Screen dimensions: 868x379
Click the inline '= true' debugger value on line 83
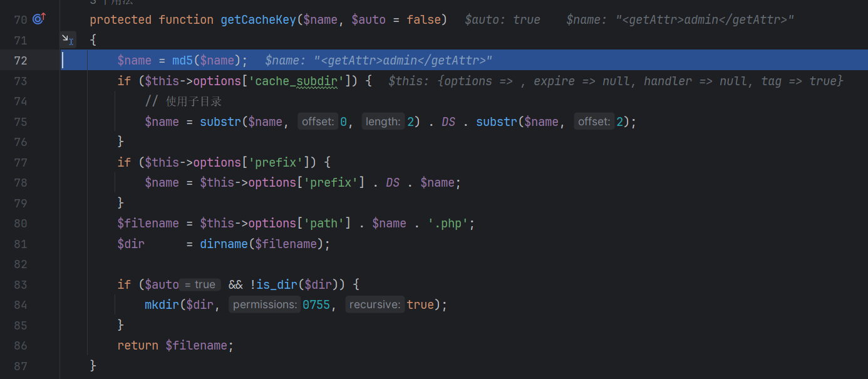coord(200,284)
